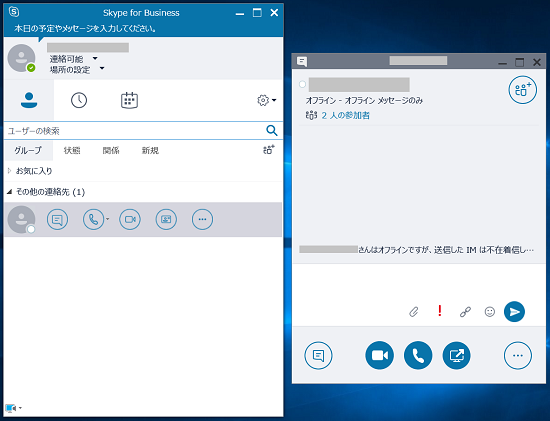Insert a link with the chain icon
The width and height of the screenshot is (550, 421).
[465, 312]
